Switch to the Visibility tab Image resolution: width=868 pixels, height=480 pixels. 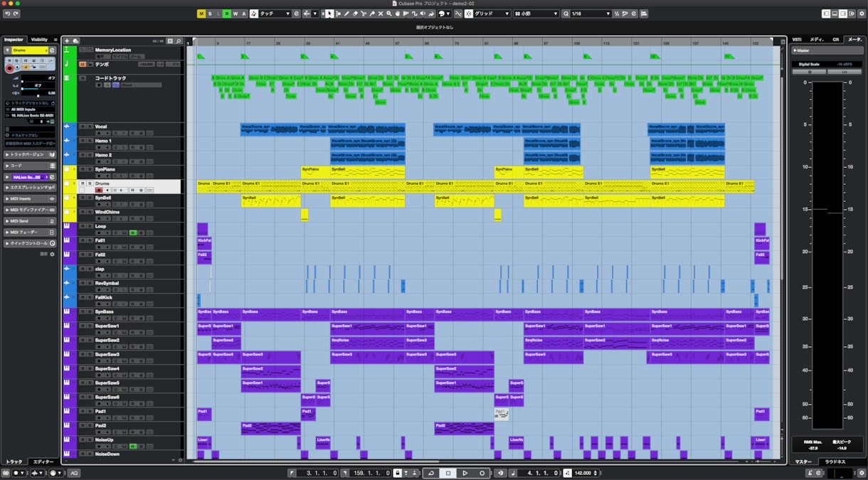[39, 40]
